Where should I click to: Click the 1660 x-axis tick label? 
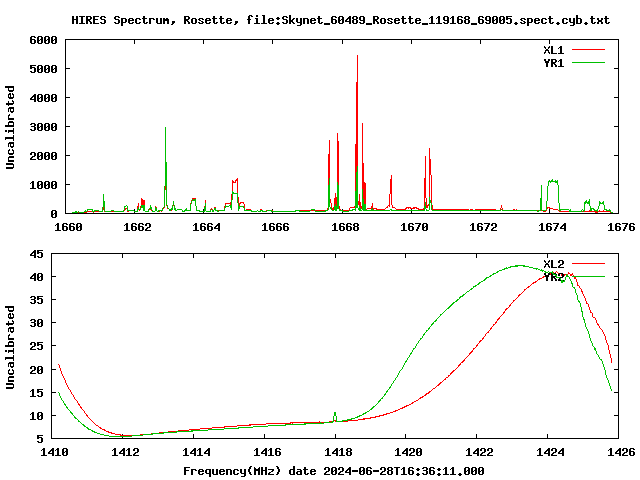pyautogui.click(x=68, y=227)
